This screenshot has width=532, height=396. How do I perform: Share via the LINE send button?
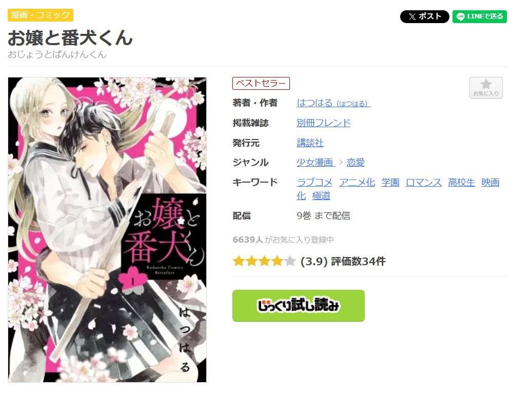pos(479,16)
